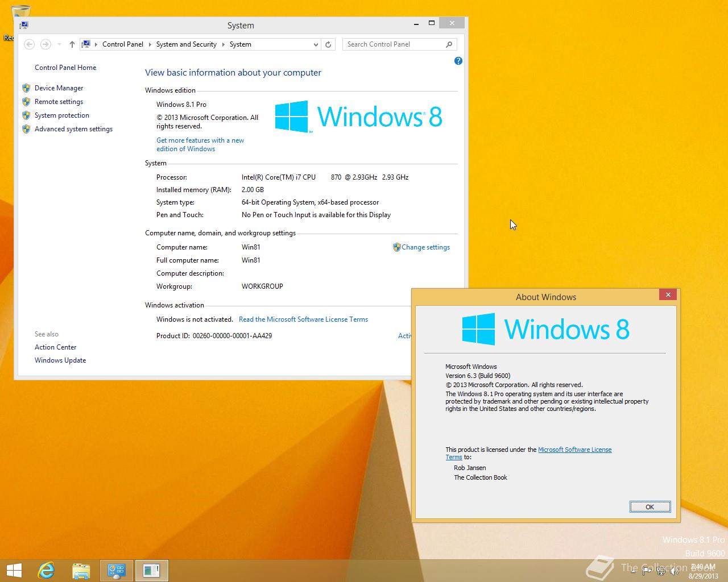Image resolution: width=728 pixels, height=582 pixels.
Task: Click shield icon next to Device Manager
Action: point(26,88)
